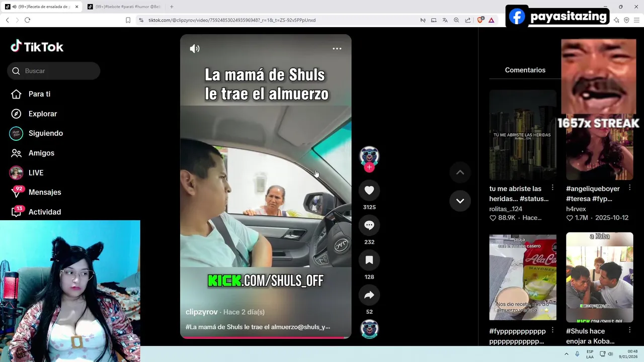Image resolution: width=644 pixels, height=362 pixels.
Task: Click the translate page icon in address bar
Action: pyautogui.click(x=445, y=20)
